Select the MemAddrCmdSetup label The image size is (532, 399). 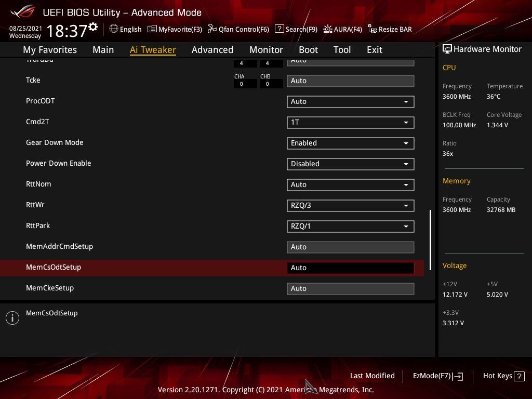tap(59, 247)
